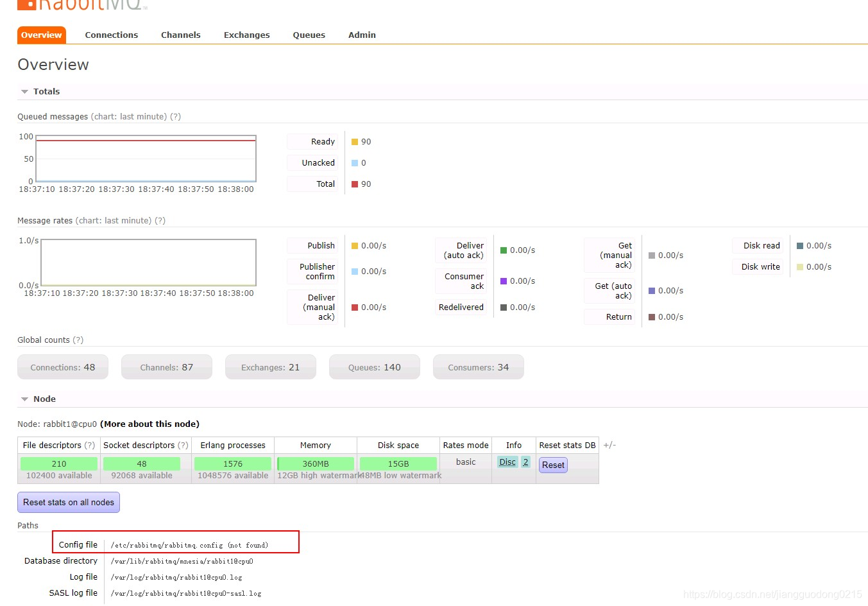The image size is (868, 606).
Task: Open the Admin tab
Action: click(361, 35)
